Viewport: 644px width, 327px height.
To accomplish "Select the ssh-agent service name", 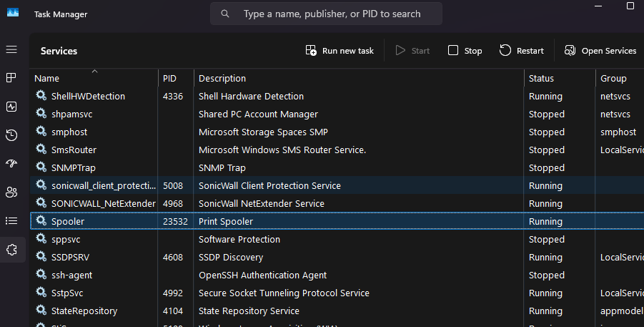I will click(x=72, y=275).
